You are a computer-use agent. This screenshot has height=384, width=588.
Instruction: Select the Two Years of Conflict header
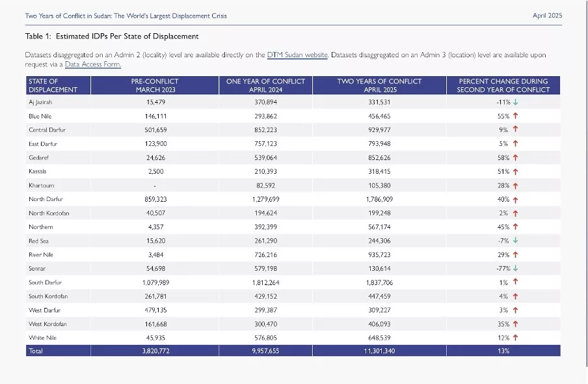pos(379,85)
